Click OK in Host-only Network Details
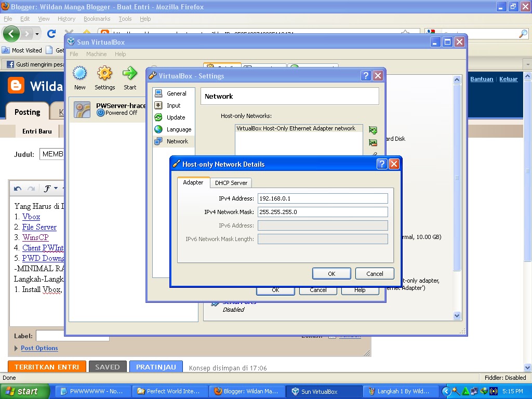 pos(331,274)
